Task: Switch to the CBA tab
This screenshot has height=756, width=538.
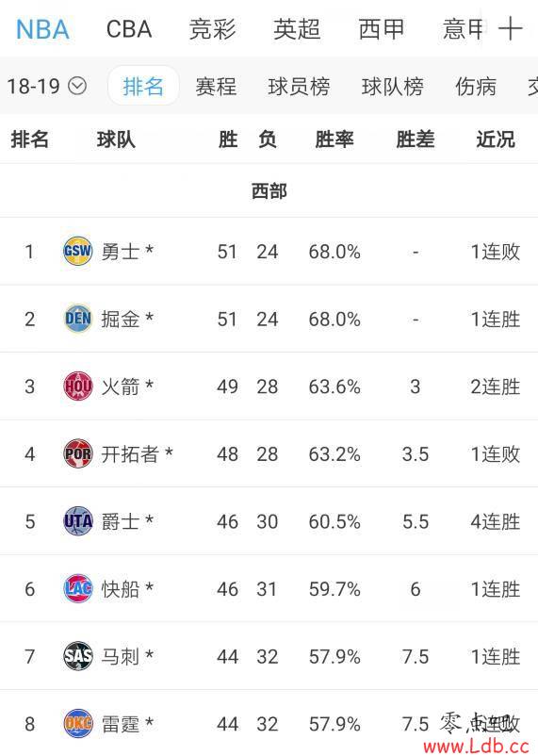Action: point(129,29)
